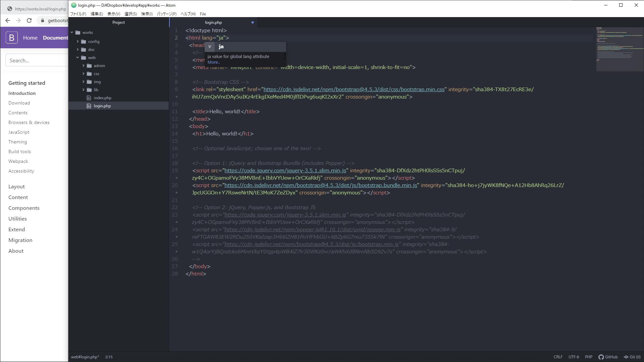Image resolution: width=644 pixels, height=362 pixels.
Task: Click the Bootstrap docs Search field
Action: (x=37, y=60)
